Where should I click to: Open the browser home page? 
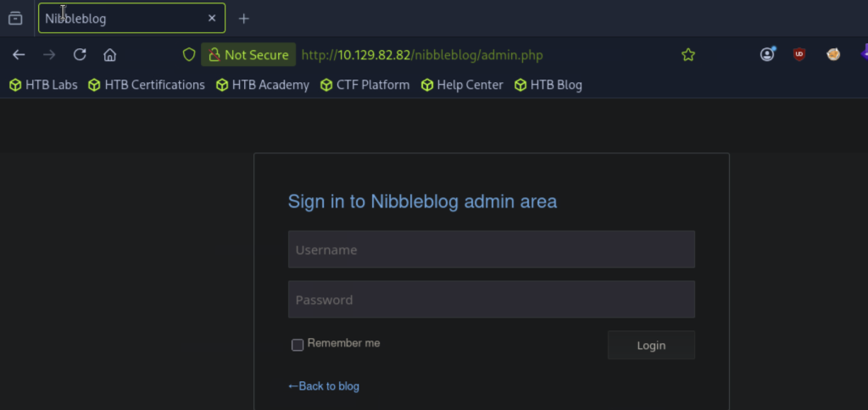(x=109, y=55)
